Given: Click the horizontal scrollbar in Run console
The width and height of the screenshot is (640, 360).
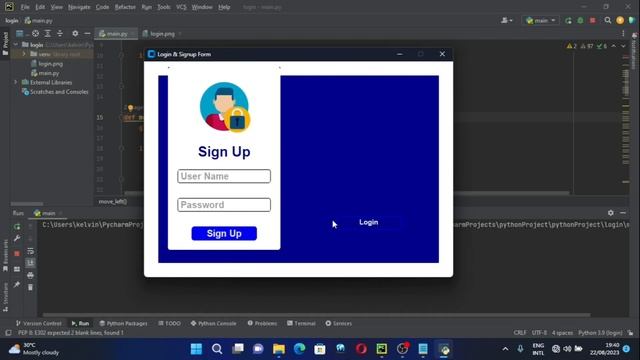Looking at the screenshot, I should coord(316,315).
